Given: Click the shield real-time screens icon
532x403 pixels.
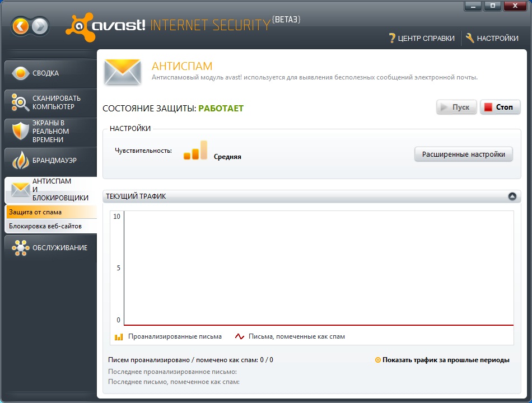Looking at the screenshot, I should point(20,131).
